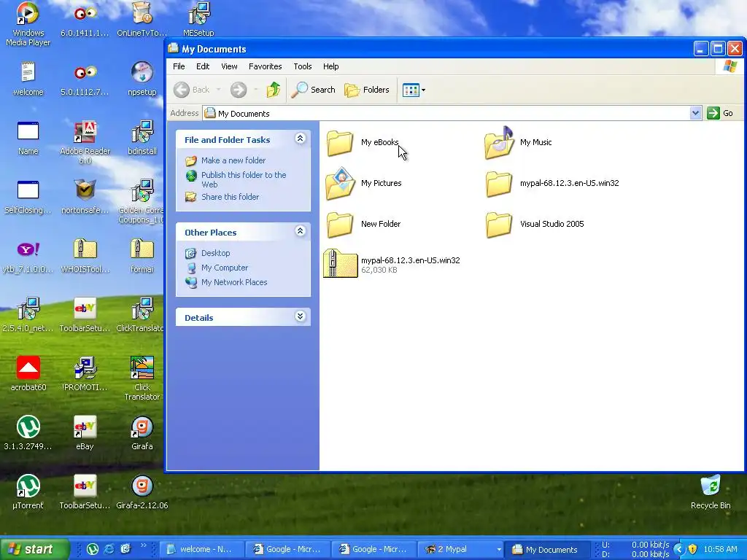Launch µTorrent from Quick Launch

pyautogui.click(x=93, y=549)
